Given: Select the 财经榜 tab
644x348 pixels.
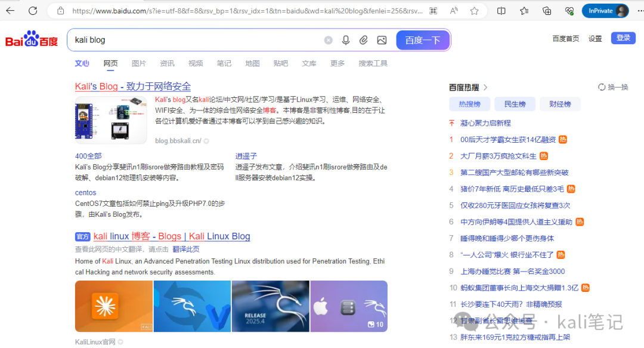Looking at the screenshot, I should click(x=560, y=104).
